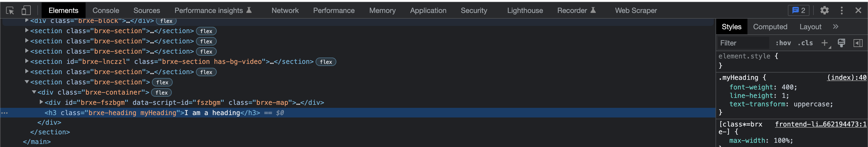Screen dimensions: 868x147
Task: Open the frontend-li…662194473:1 stylesheet link
Action: 820,124
